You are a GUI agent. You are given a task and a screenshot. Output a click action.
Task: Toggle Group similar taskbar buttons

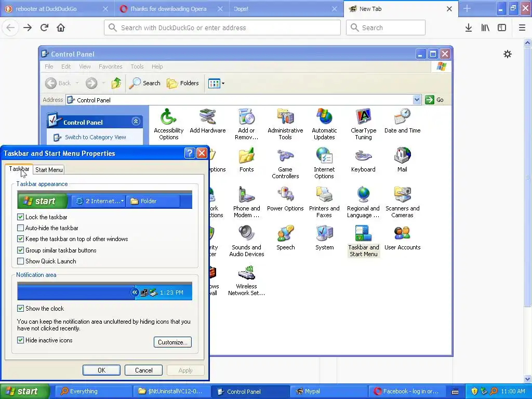(x=20, y=250)
